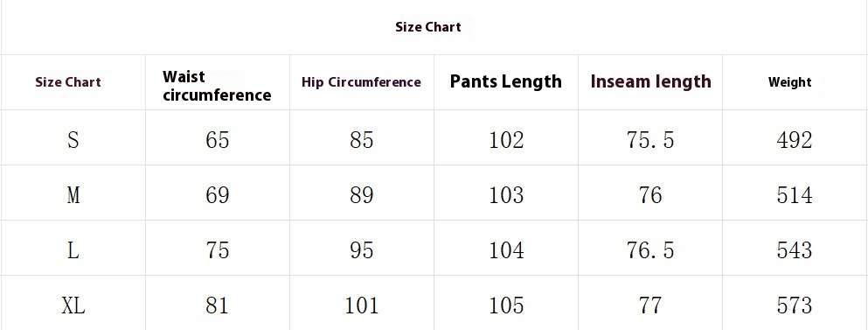Click waist value 75 for size L
The width and height of the screenshot is (868, 330).
(x=217, y=250)
